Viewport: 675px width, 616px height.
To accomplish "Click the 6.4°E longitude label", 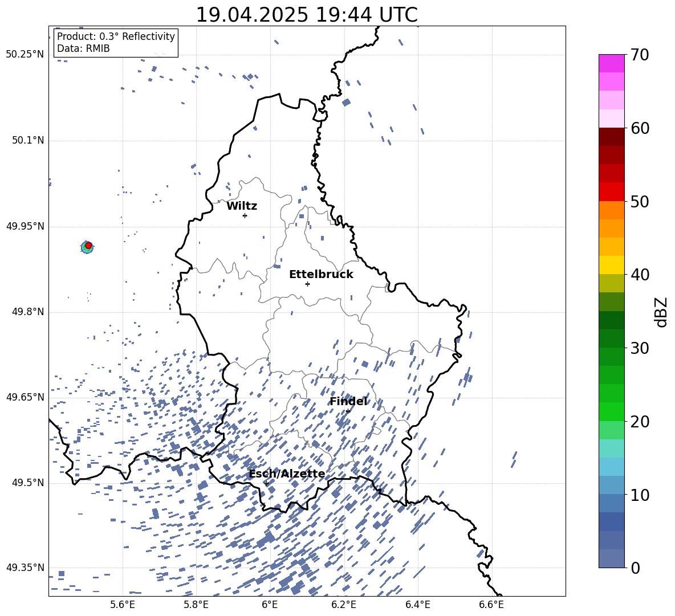I will point(417,605).
